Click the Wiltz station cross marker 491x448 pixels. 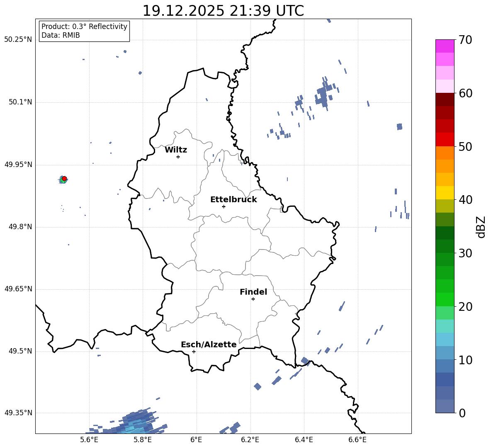[x=178, y=157]
